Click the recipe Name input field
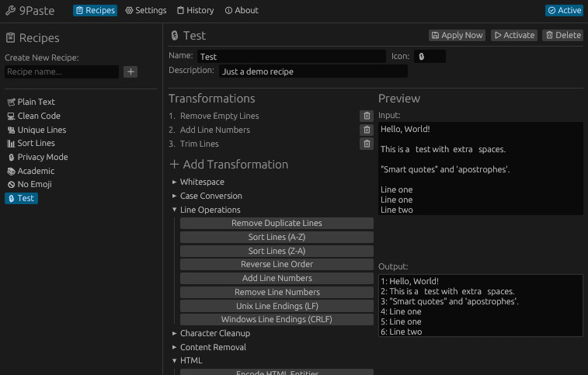The height and width of the screenshot is (375, 588). pyautogui.click(x=291, y=57)
